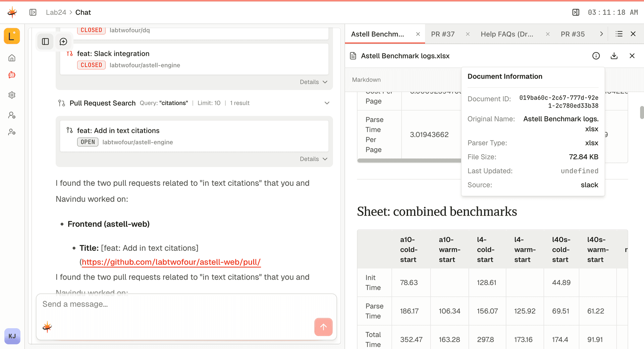The height and width of the screenshot is (349, 644).
Task: Open the tab list icon at top right
Action: (x=619, y=34)
